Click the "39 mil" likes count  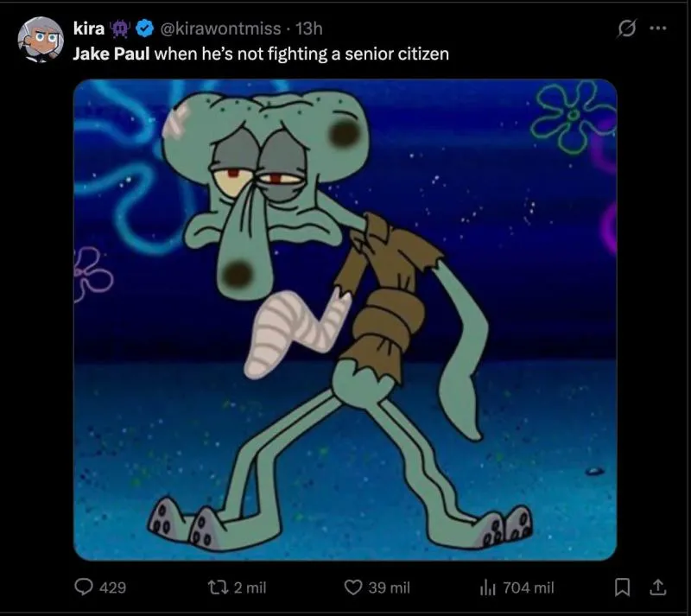[x=389, y=587]
